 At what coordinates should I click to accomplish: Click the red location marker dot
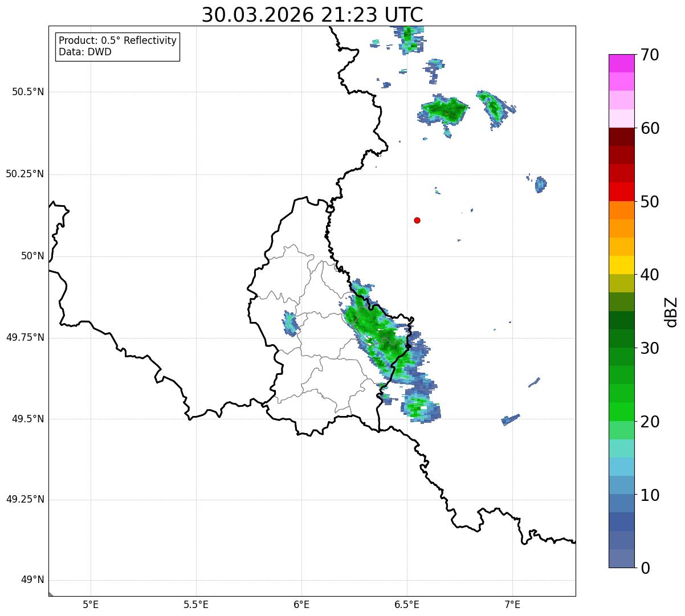(x=417, y=220)
